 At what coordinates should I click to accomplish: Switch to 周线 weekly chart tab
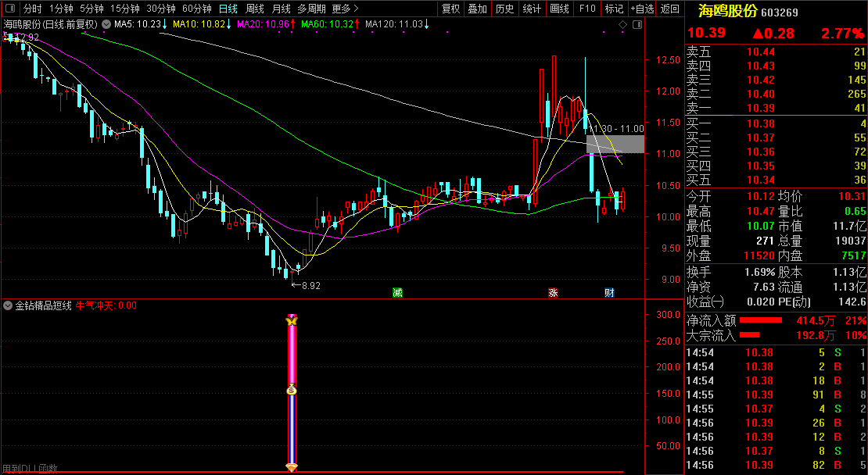tap(255, 9)
